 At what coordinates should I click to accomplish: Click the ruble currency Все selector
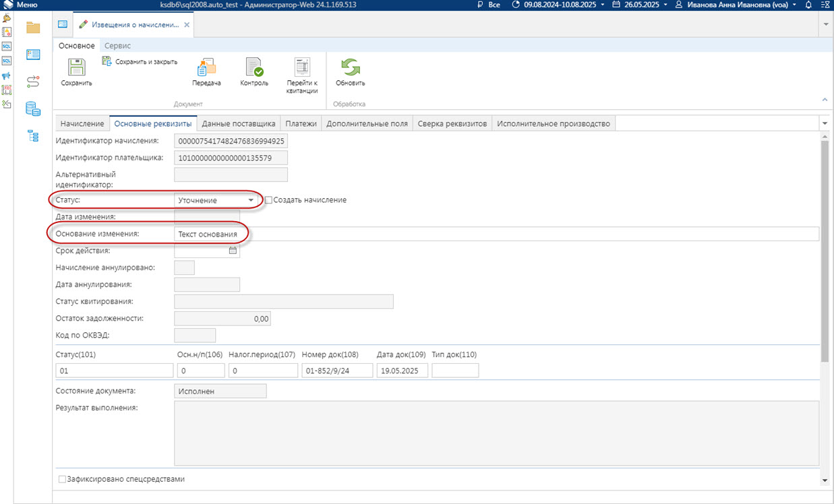coord(489,5)
